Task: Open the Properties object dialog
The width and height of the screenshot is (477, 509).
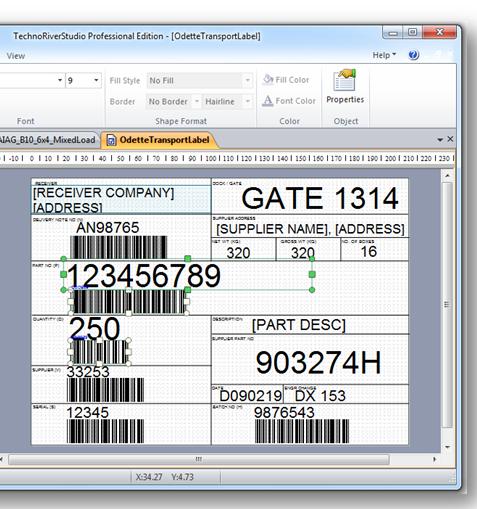Action: (345, 86)
